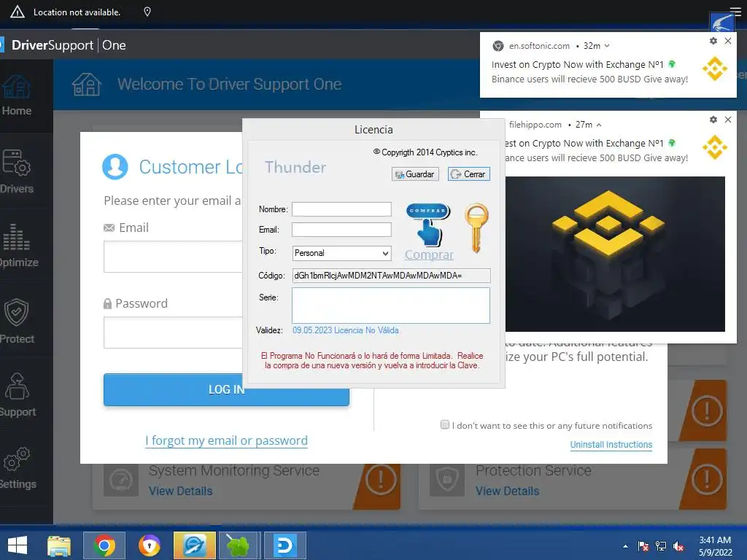Click the orange alert on System Monitoring Service
Image resolution: width=747 pixels, height=560 pixels.
(x=379, y=480)
